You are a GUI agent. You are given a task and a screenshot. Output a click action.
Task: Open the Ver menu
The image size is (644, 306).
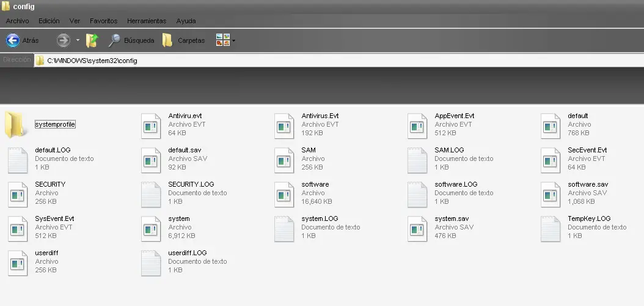pyautogui.click(x=75, y=21)
